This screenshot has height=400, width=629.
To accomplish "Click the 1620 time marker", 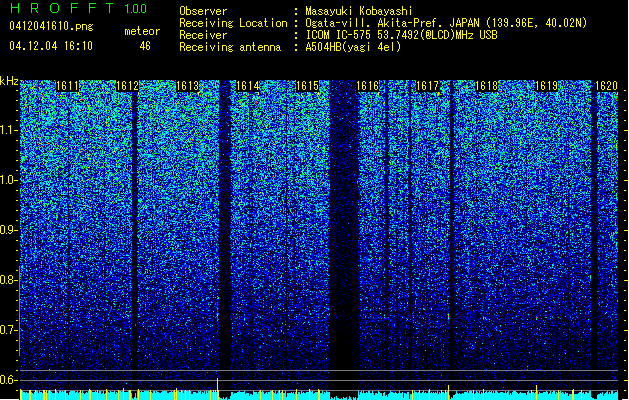I will [606, 86].
